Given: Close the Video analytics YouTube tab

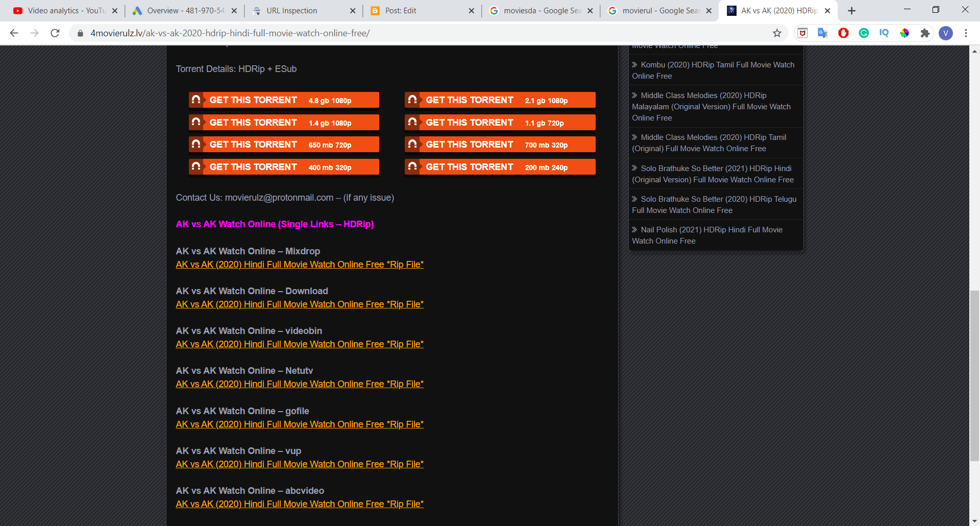Looking at the screenshot, I should (x=115, y=11).
